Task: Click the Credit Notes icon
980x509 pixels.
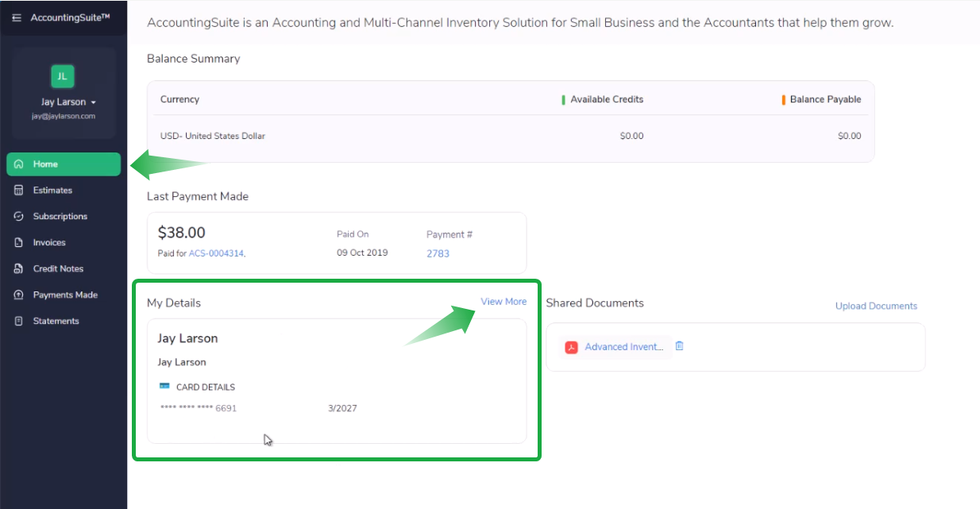Action: click(19, 269)
